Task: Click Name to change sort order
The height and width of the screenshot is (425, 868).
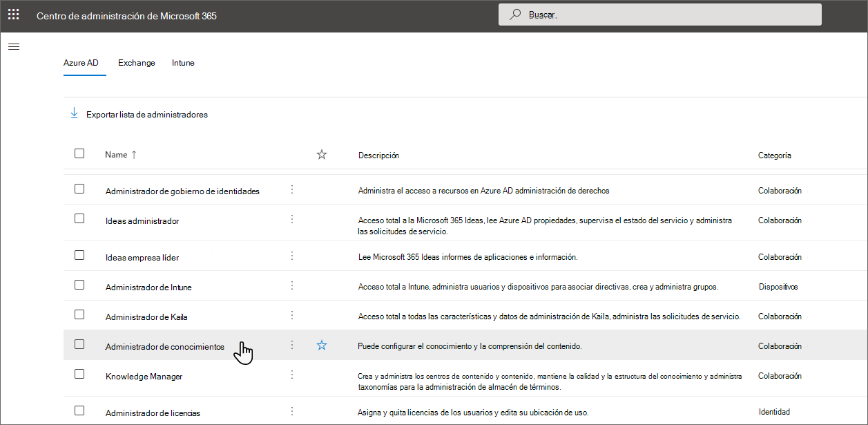Action: coord(116,154)
